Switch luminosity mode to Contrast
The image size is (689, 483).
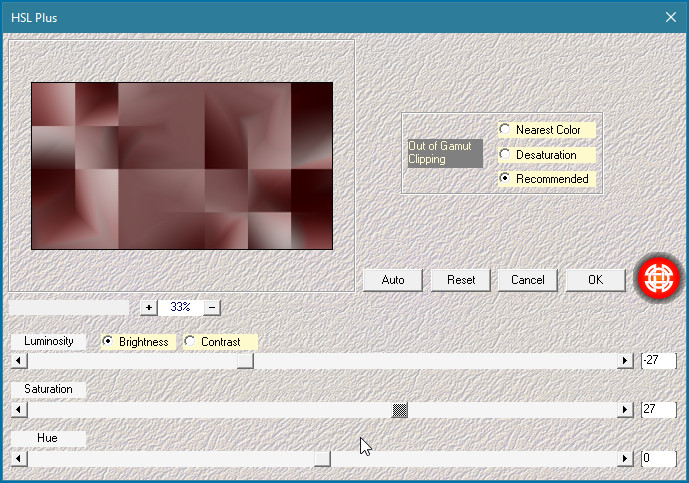tap(190, 342)
